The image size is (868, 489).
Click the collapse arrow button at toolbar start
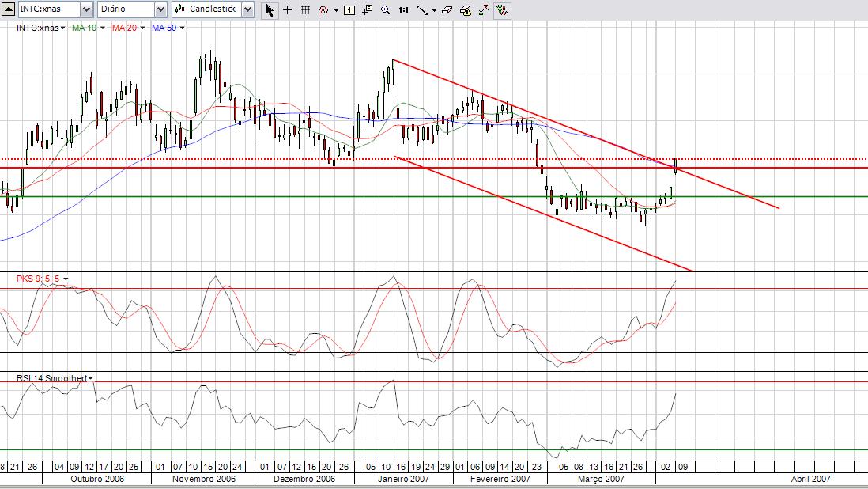(x=9, y=9)
